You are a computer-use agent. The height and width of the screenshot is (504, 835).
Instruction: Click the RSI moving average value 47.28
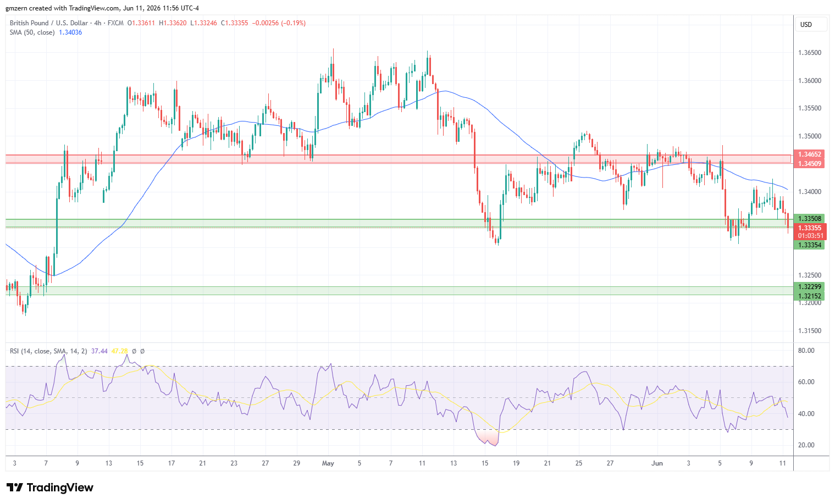[119, 351]
